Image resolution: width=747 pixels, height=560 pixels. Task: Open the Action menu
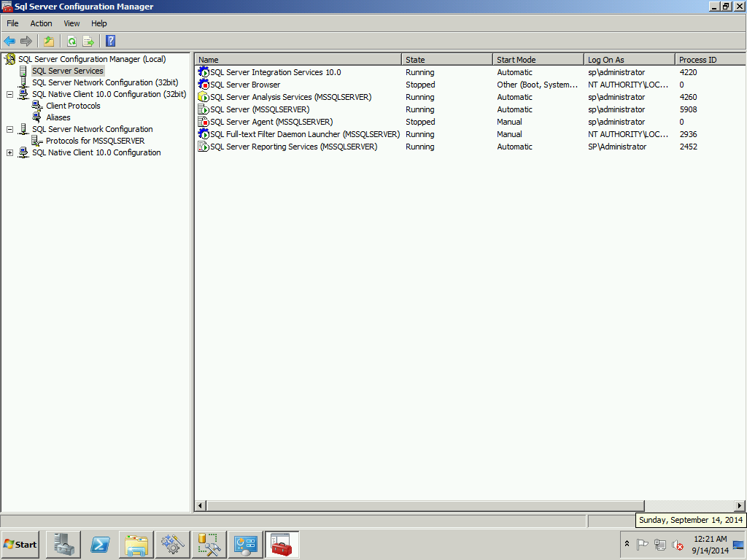pyautogui.click(x=41, y=23)
